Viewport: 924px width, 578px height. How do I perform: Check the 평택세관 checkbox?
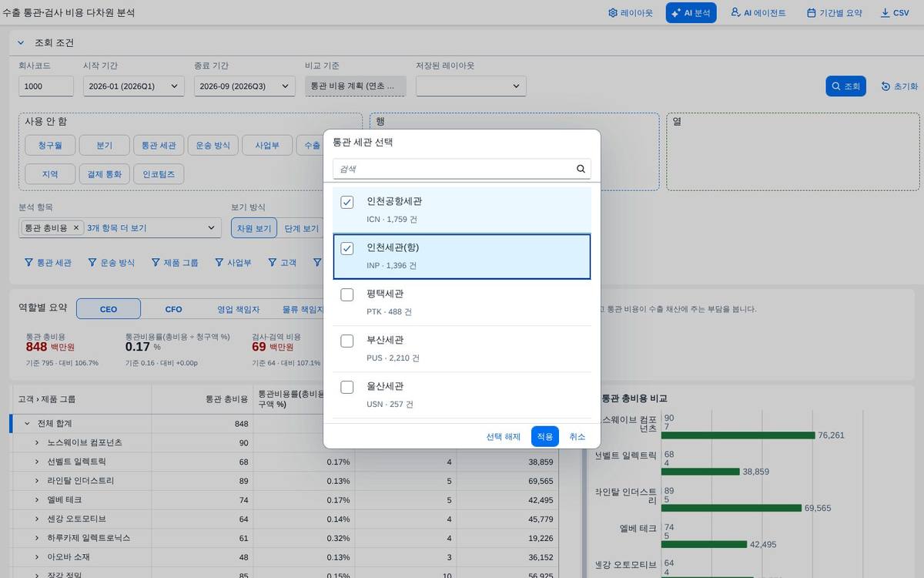tap(347, 294)
